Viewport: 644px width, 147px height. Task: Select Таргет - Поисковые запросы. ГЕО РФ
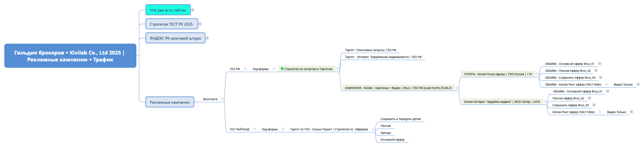[x=370, y=50]
